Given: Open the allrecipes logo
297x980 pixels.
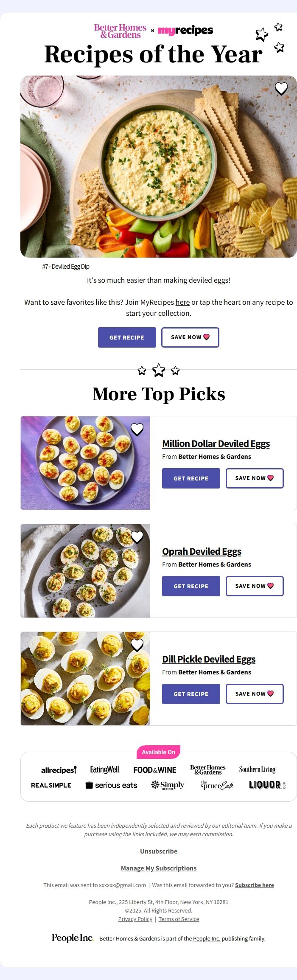Looking at the screenshot, I should (x=59, y=770).
